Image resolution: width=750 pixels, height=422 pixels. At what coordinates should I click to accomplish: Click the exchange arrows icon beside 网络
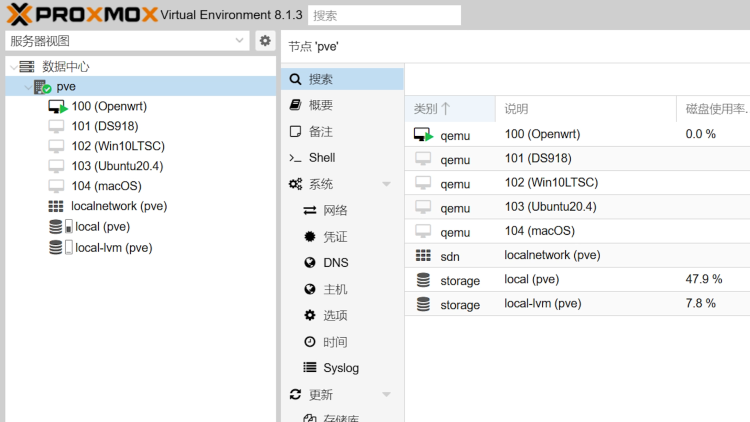click(x=310, y=210)
